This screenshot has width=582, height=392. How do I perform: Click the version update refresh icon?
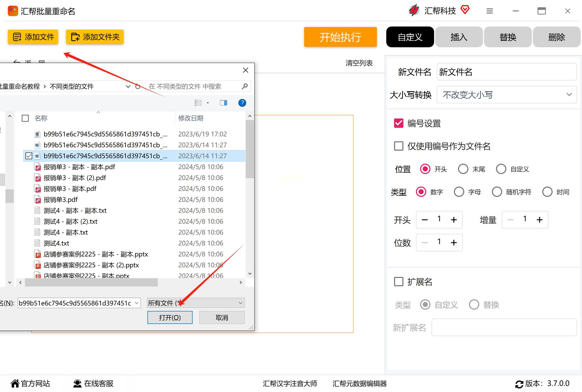pos(519,384)
